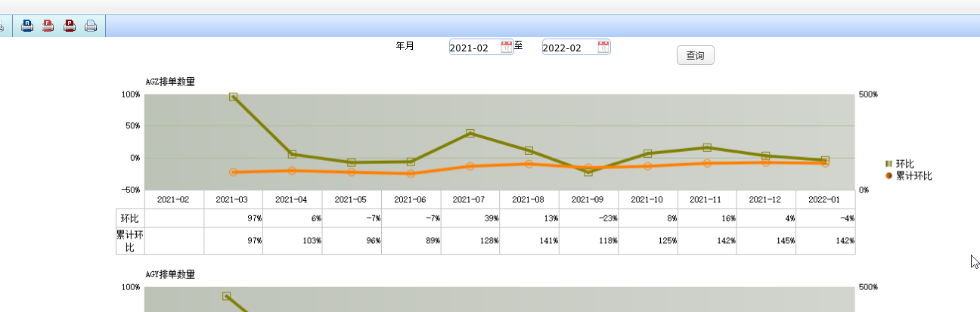The height and width of the screenshot is (312, 980).
Task: Click the 2021-12 column header
Action: (x=767, y=199)
